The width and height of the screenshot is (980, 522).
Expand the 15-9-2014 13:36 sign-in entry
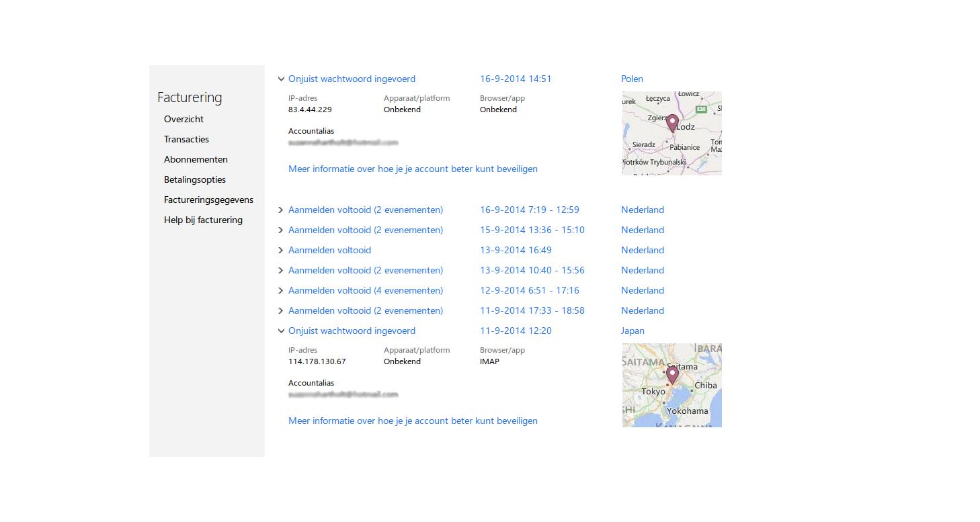tap(282, 230)
